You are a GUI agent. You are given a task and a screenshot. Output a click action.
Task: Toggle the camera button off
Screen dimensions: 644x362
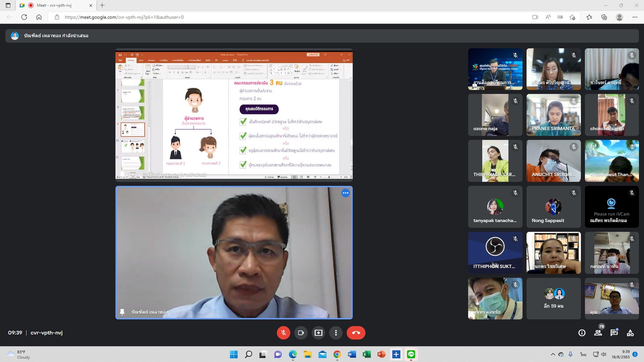click(x=301, y=333)
